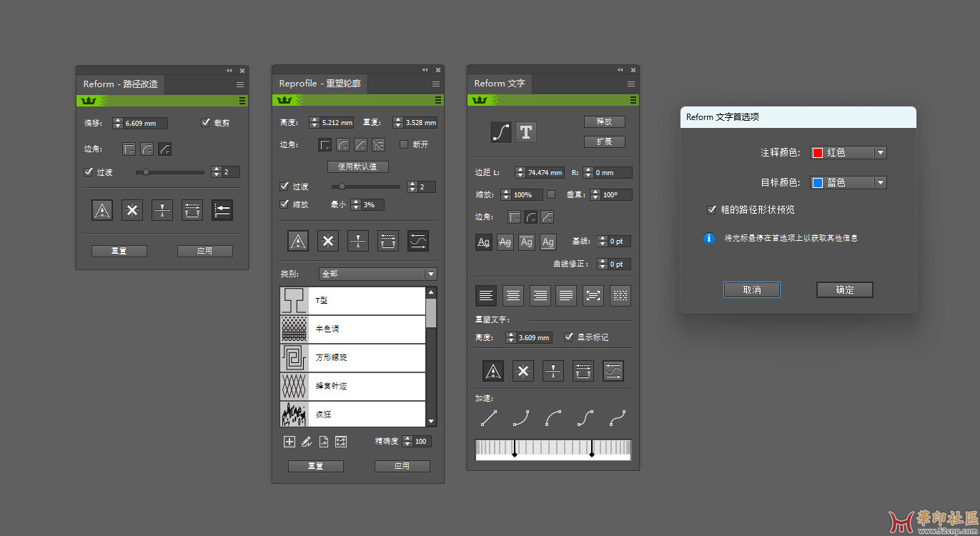Click 确定 in the preferences dialog
The image size is (980, 536).
(x=845, y=289)
